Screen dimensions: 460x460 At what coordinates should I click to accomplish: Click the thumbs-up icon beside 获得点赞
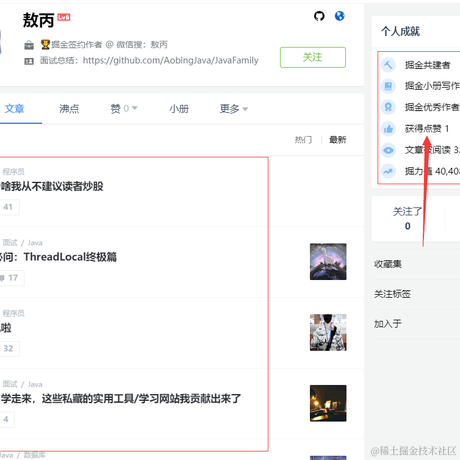[388, 129]
